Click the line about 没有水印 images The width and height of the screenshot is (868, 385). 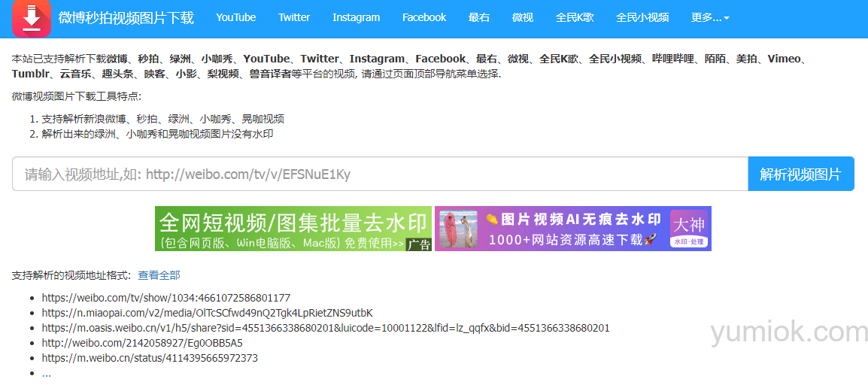pyautogui.click(x=158, y=134)
